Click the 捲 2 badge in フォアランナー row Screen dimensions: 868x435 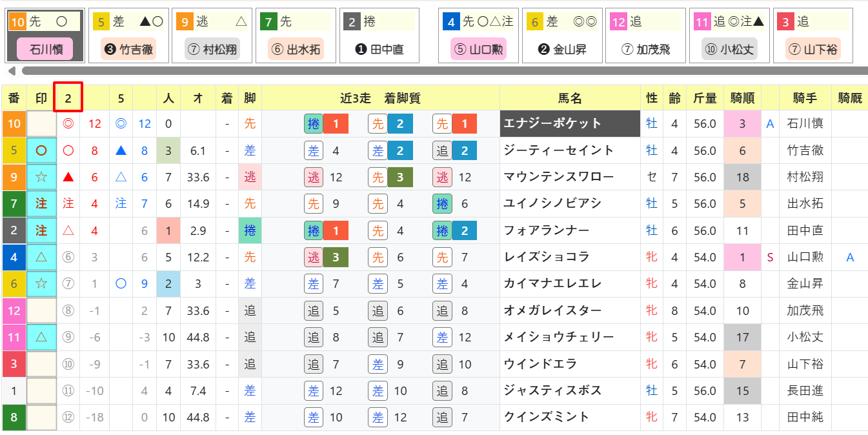[x=455, y=230]
